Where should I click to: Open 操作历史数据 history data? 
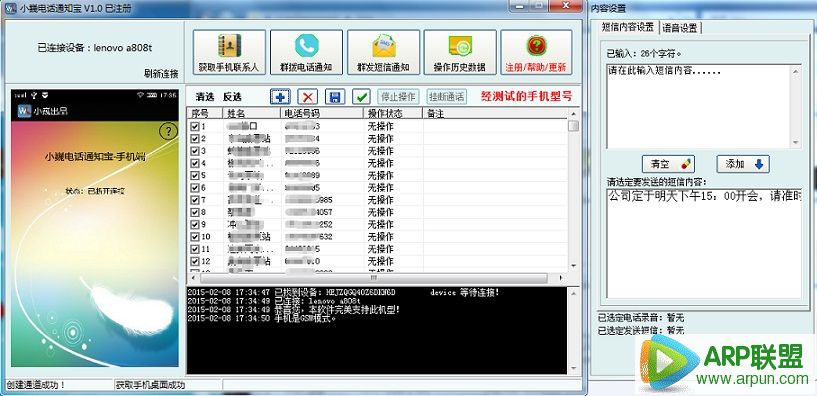tap(460, 52)
